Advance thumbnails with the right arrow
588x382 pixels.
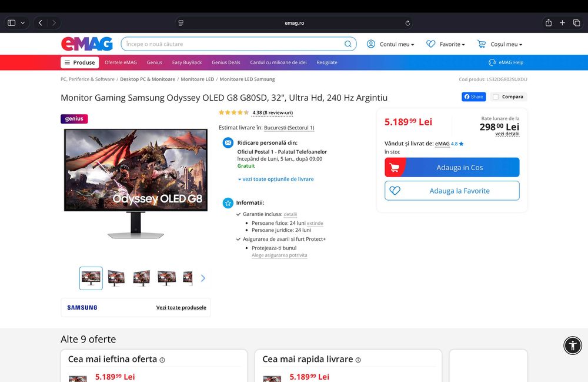pyautogui.click(x=203, y=278)
